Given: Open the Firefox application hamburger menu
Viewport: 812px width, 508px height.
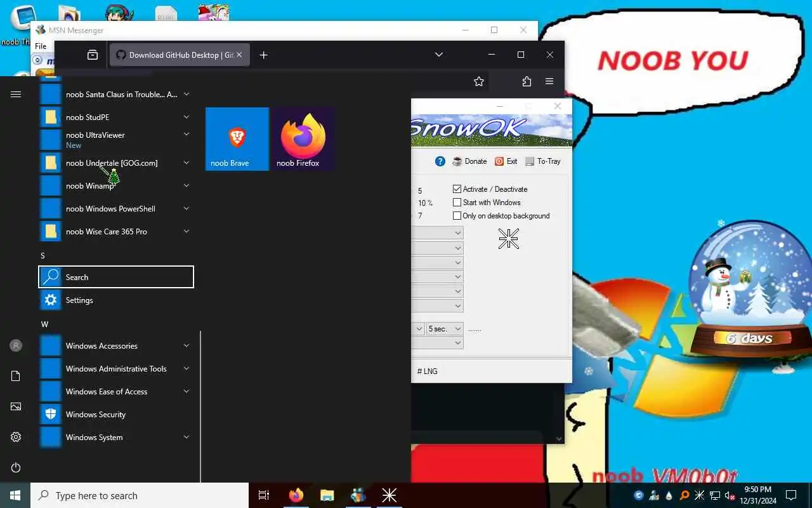Looking at the screenshot, I should coord(549,81).
